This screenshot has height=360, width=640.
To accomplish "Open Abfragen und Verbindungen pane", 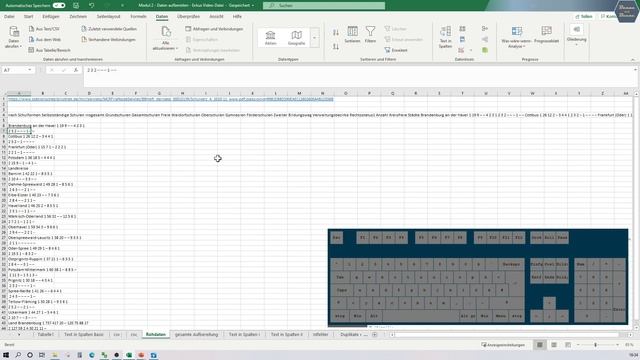I will pyautogui.click(x=214, y=29).
